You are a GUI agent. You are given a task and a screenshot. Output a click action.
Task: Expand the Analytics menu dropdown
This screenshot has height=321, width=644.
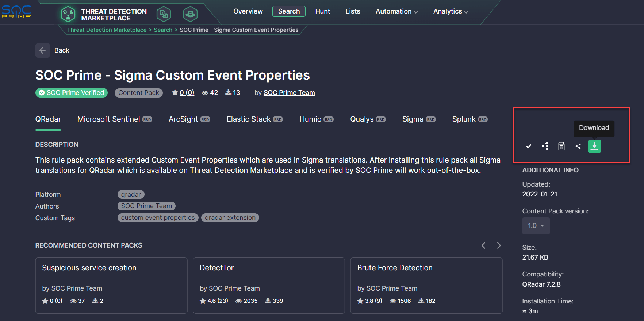pos(451,11)
